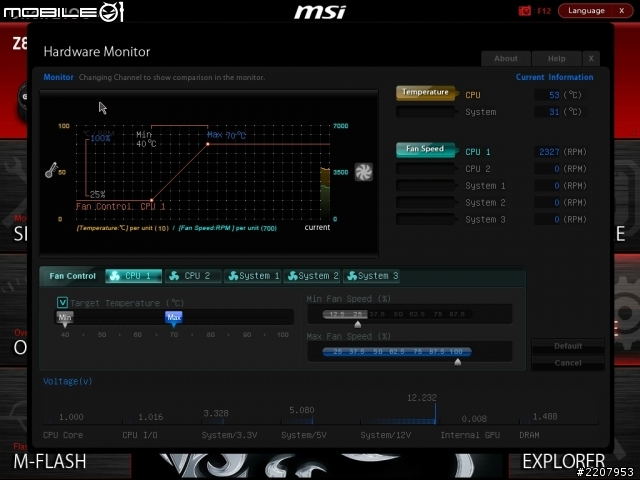
Task: Switch to the CPU 2 fan control tab
Action: coord(193,276)
